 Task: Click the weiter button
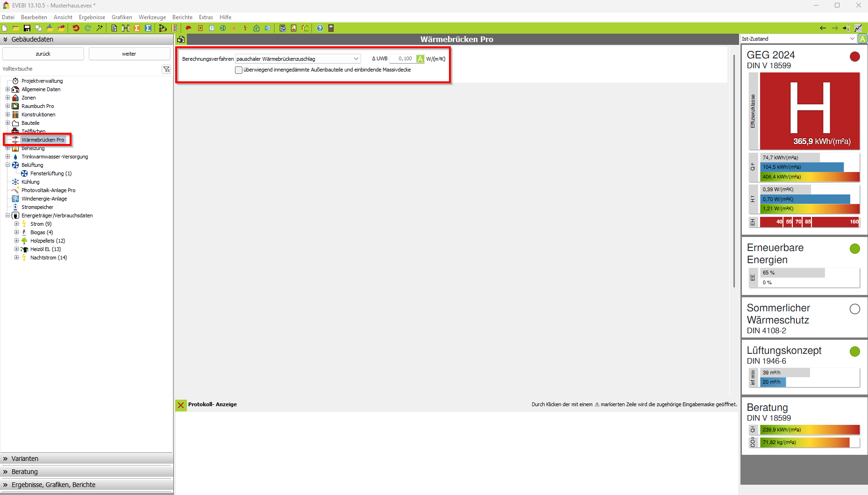129,54
